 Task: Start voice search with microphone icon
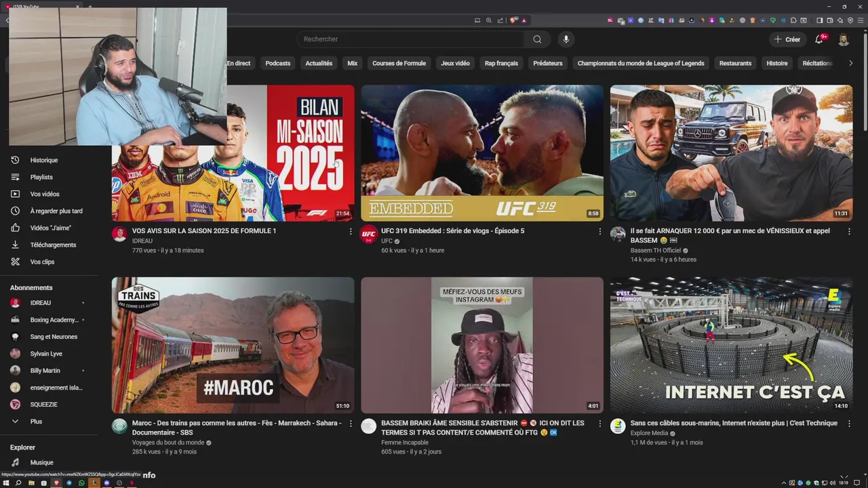point(566,39)
